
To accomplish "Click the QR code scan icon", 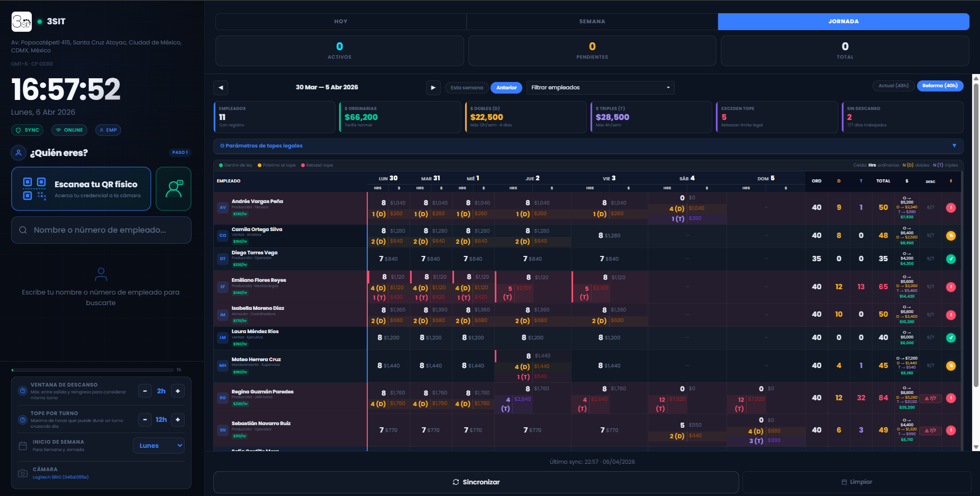I will pos(34,189).
